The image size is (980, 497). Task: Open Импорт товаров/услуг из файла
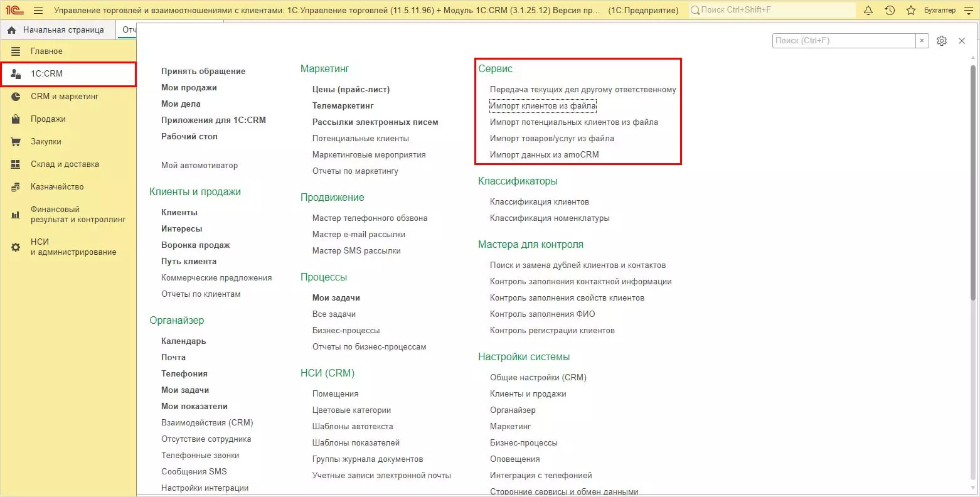(x=552, y=139)
